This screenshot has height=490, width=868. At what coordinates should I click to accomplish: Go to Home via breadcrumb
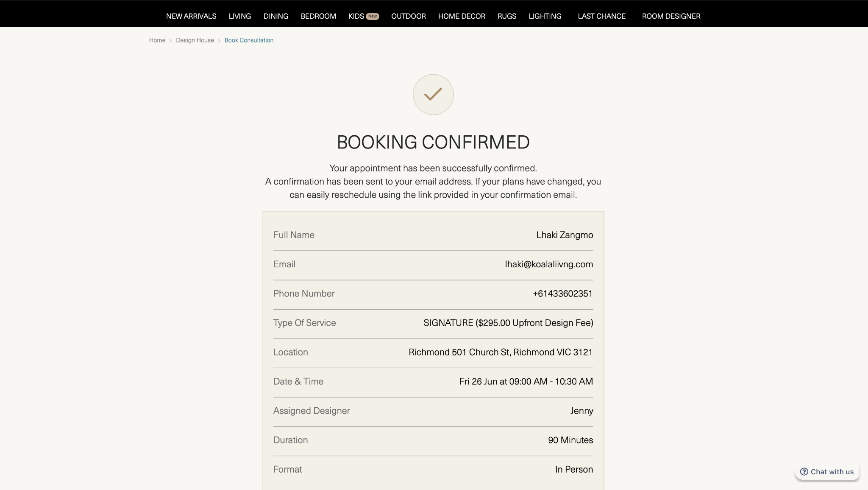(x=157, y=40)
